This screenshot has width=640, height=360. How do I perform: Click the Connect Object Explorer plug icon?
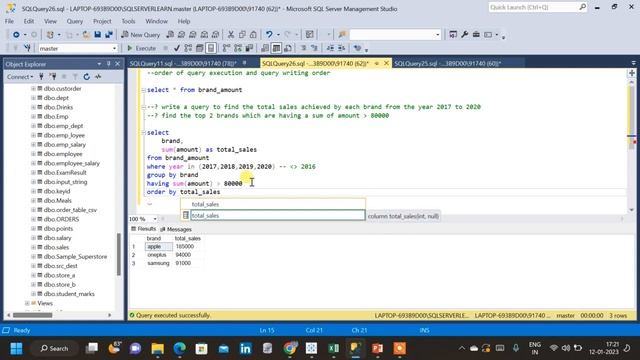pyautogui.click(x=41, y=77)
